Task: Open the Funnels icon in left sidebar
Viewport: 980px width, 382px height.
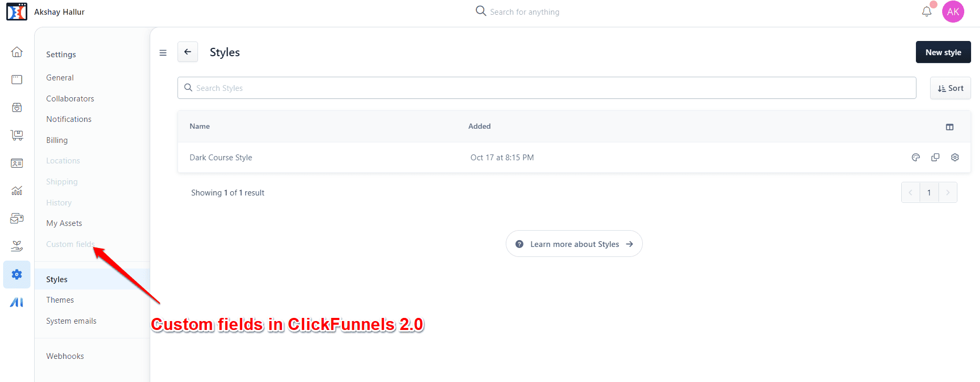Action: pos(17,79)
